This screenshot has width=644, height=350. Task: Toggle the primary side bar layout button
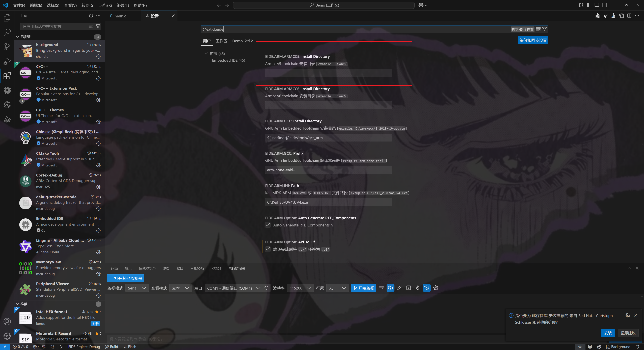click(589, 5)
